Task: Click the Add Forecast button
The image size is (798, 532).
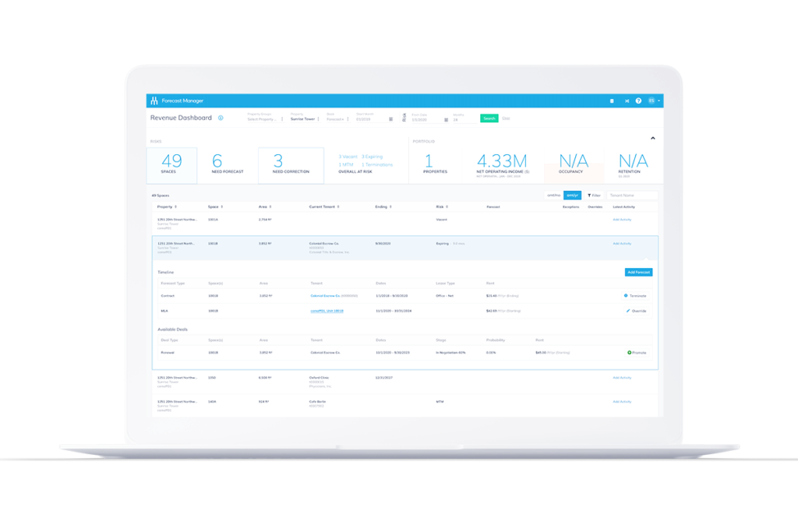Action: click(x=638, y=272)
